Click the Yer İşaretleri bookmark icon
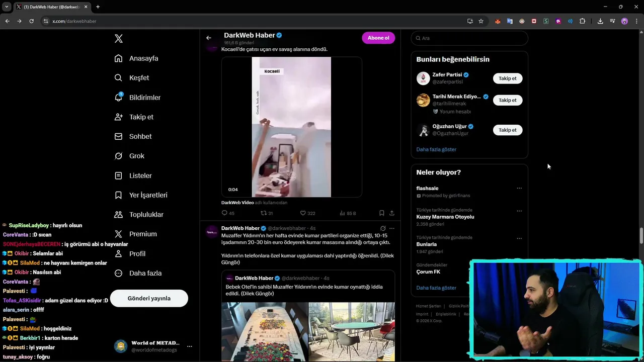The height and width of the screenshot is (362, 644). tap(118, 195)
